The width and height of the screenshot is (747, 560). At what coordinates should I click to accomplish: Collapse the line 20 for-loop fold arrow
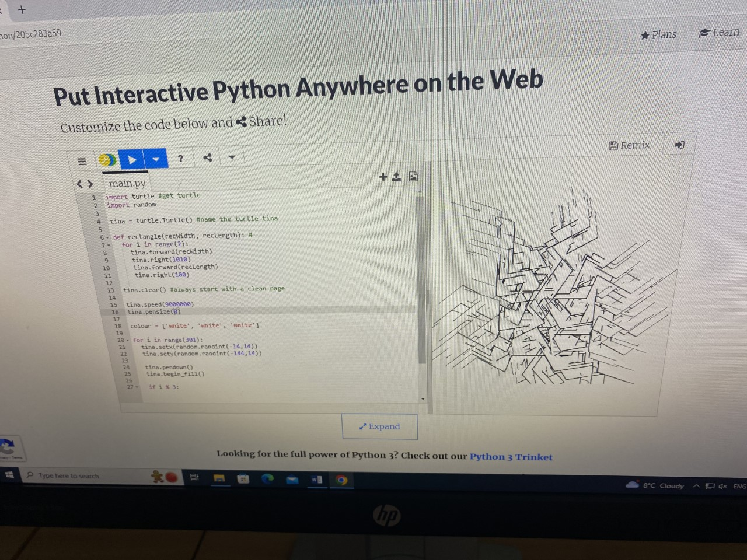(x=127, y=340)
